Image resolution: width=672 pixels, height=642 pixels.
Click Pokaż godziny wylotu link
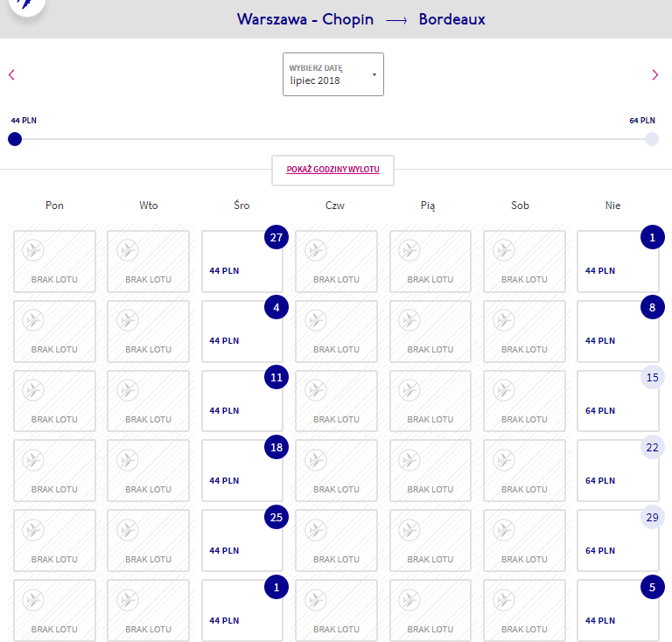[332, 170]
